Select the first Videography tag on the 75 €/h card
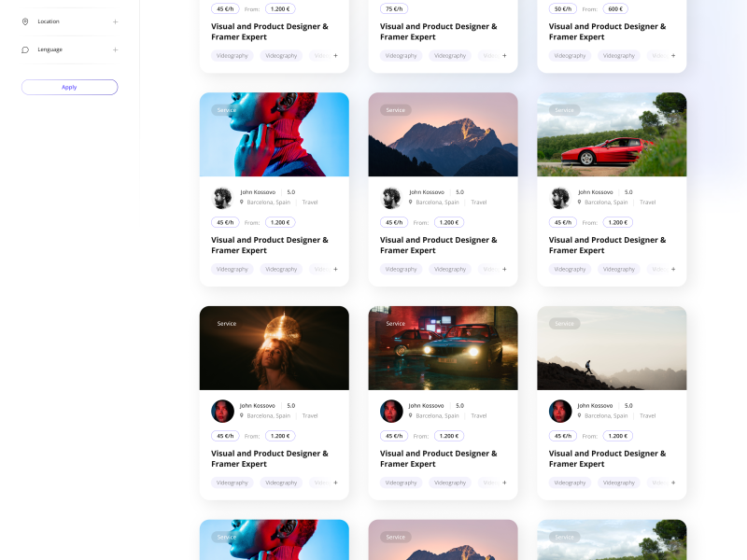This screenshot has height=560, width=747. [402, 56]
